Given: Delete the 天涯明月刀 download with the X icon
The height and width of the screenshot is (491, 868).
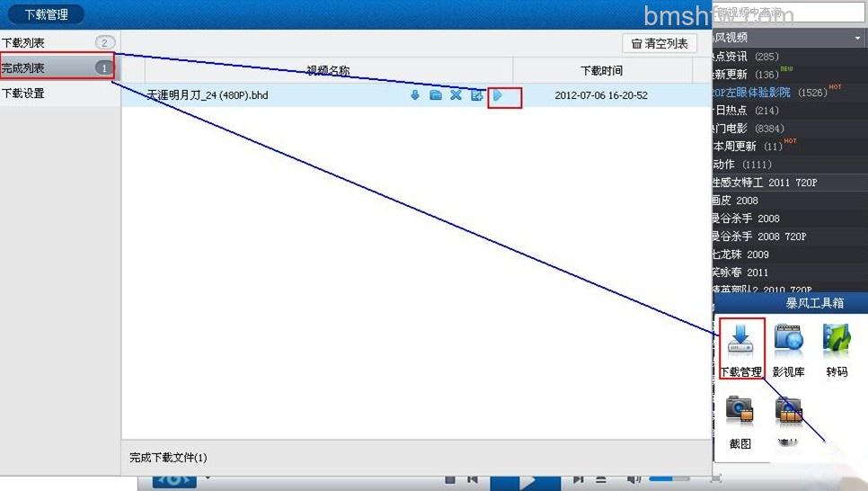Looking at the screenshot, I should point(456,94).
